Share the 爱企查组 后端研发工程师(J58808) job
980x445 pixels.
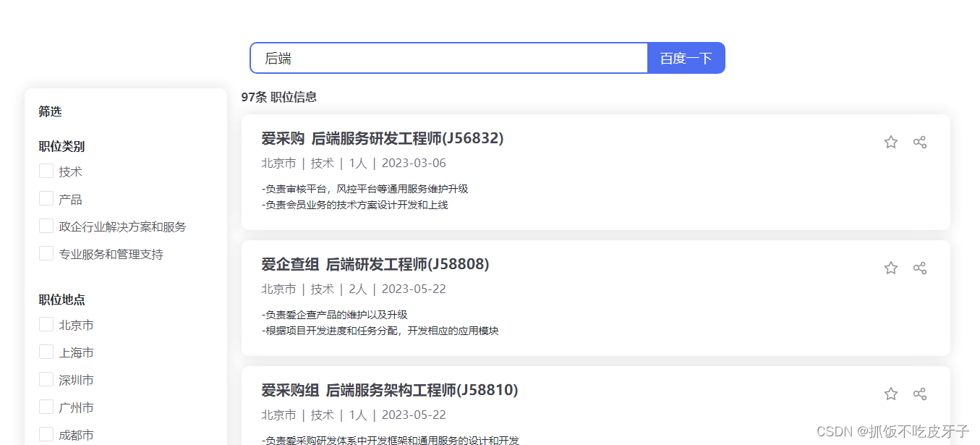[x=919, y=268]
